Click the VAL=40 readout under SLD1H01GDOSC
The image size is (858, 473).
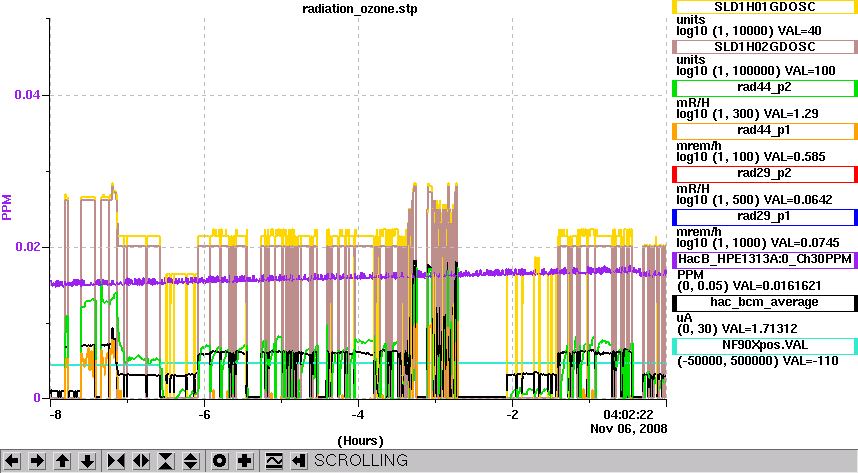(798, 31)
